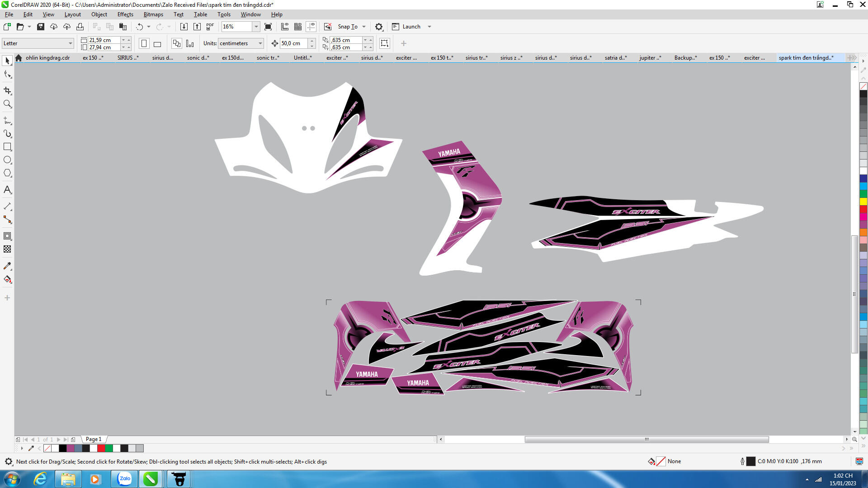
Task: Undo the last action
Action: click(x=139, y=27)
